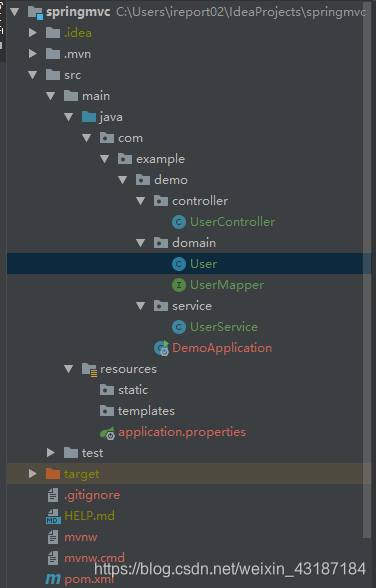Click the mvnw file icon
The image size is (376, 588).
coord(53,537)
